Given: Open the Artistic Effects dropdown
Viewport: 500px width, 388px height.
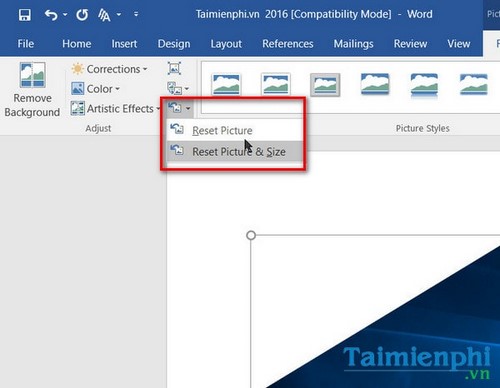Looking at the screenshot, I should pyautogui.click(x=115, y=108).
